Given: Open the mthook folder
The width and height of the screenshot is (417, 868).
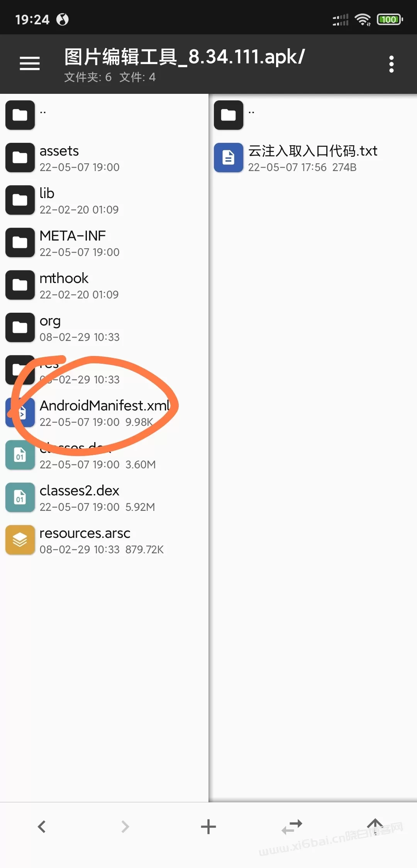Looking at the screenshot, I should coord(104,285).
